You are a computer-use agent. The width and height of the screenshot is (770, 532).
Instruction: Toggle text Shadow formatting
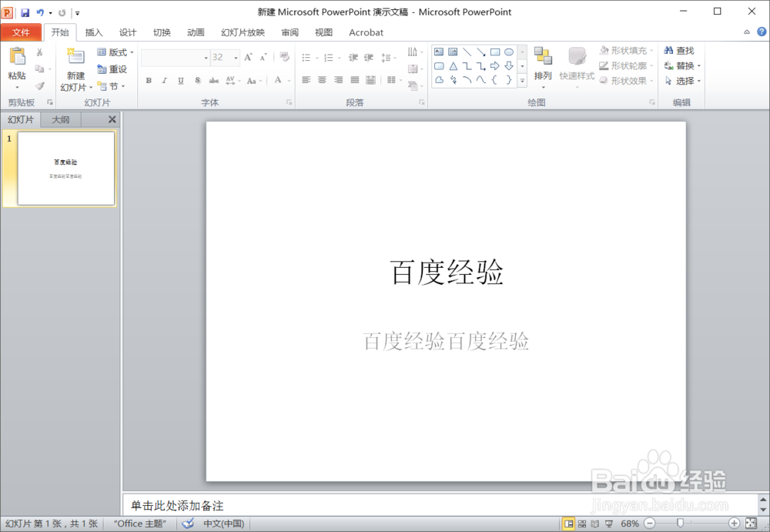(197, 81)
